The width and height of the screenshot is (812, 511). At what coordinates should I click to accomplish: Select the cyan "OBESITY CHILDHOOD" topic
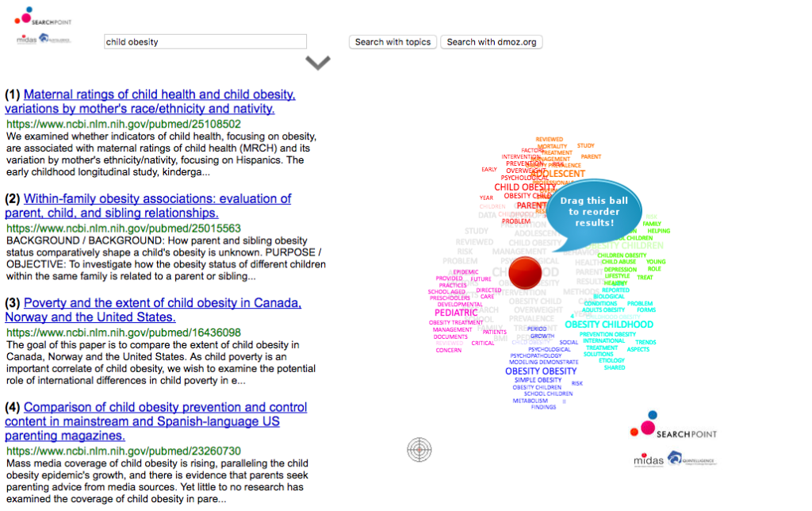[x=609, y=325]
